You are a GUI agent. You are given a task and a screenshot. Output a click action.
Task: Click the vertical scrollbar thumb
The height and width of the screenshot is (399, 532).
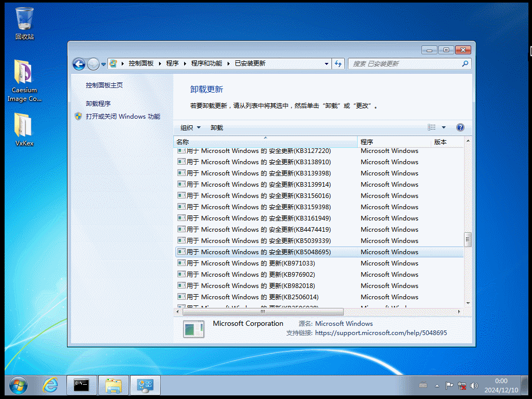[468, 239]
